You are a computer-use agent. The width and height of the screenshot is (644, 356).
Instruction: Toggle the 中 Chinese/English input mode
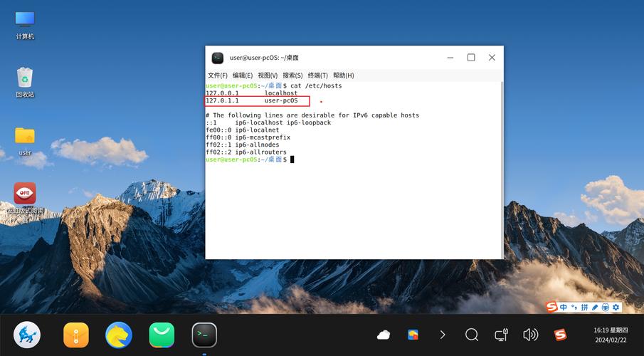pos(564,307)
